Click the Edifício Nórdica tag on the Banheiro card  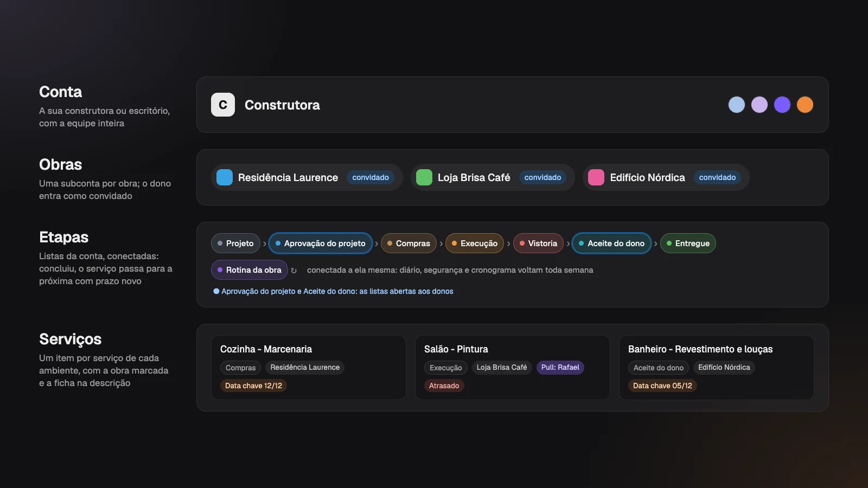coord(724,368)
